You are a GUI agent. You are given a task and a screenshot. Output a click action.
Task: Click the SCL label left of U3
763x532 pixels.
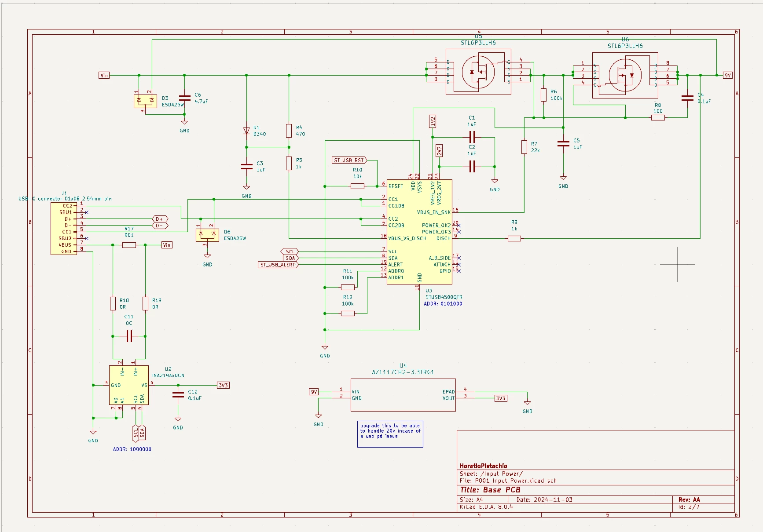290,251
